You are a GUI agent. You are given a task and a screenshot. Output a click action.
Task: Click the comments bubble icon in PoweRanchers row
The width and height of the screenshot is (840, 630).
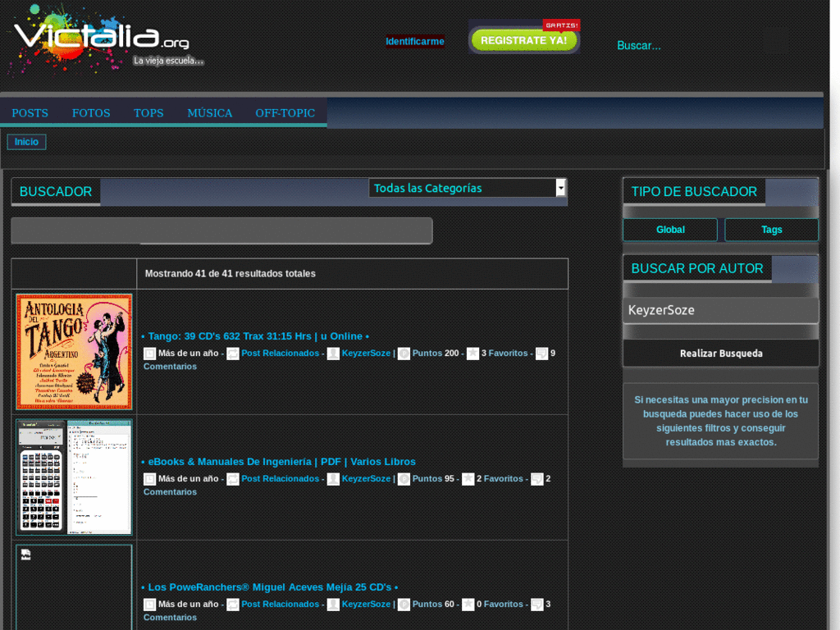536,605
